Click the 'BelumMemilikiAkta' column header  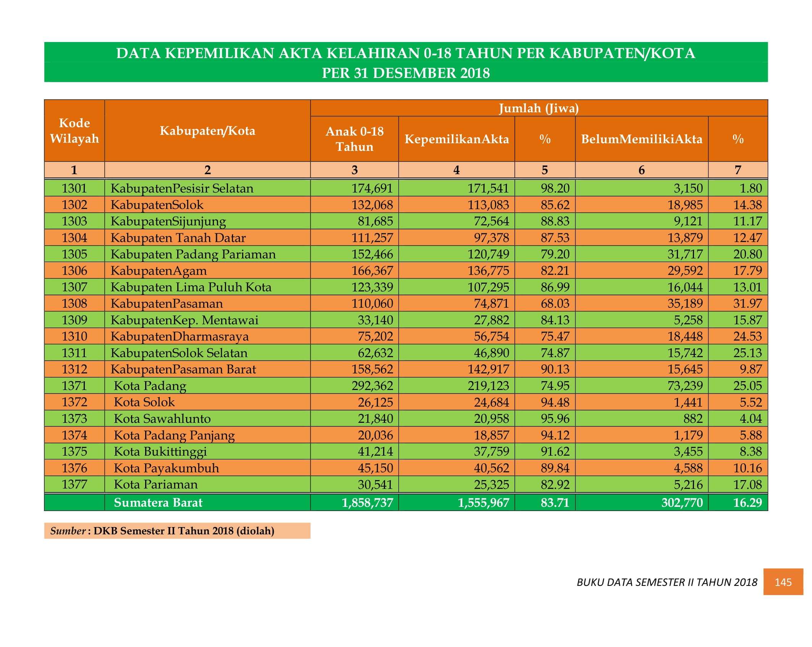[x=642, y=139]
